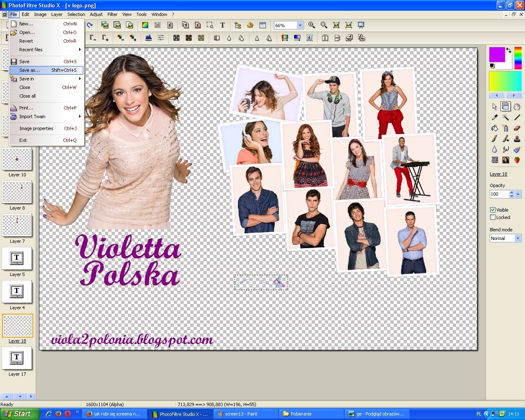Viewport: 525px width, 420px height.
Task: Choose Exit from the File menu
Action: click(x=46, y=140)
